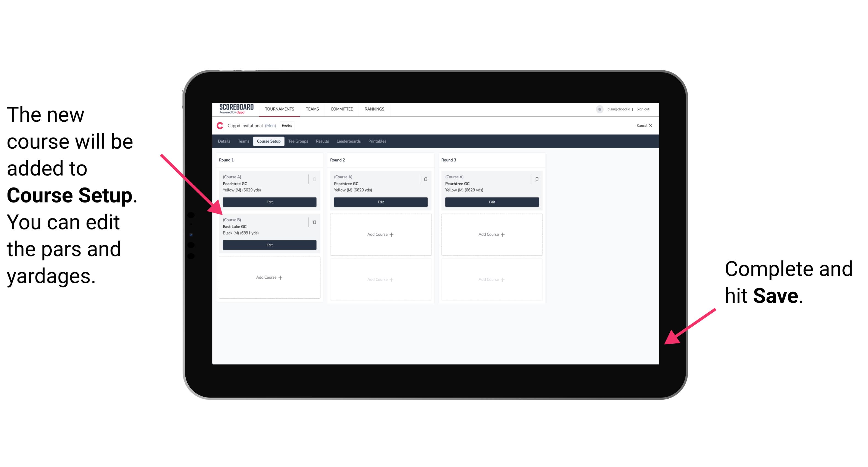Click delete icon for Peachtree GC Round 1

tap(316, 178)
